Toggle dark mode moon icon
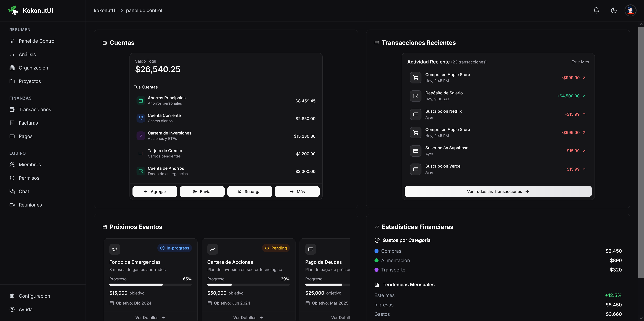644x321 pixels. pos(613,10)
